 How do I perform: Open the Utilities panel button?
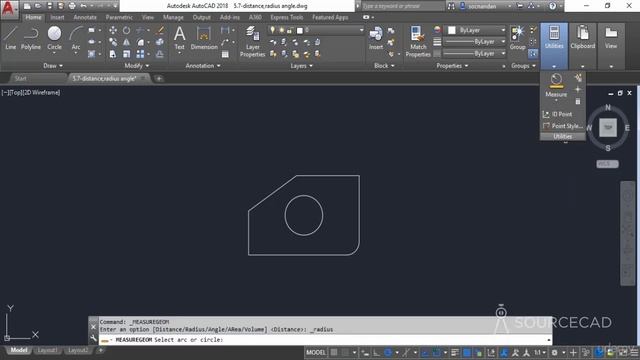[554, 46]
